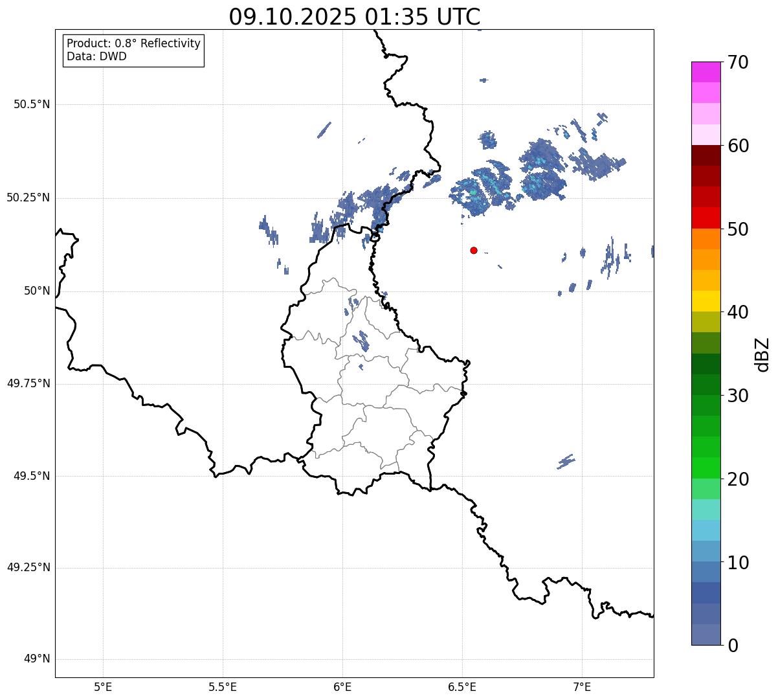The image size is (778, 700).
Task: Click the plot title "09.10.2025 01:35 UTC"
Action: coord(355,17)
